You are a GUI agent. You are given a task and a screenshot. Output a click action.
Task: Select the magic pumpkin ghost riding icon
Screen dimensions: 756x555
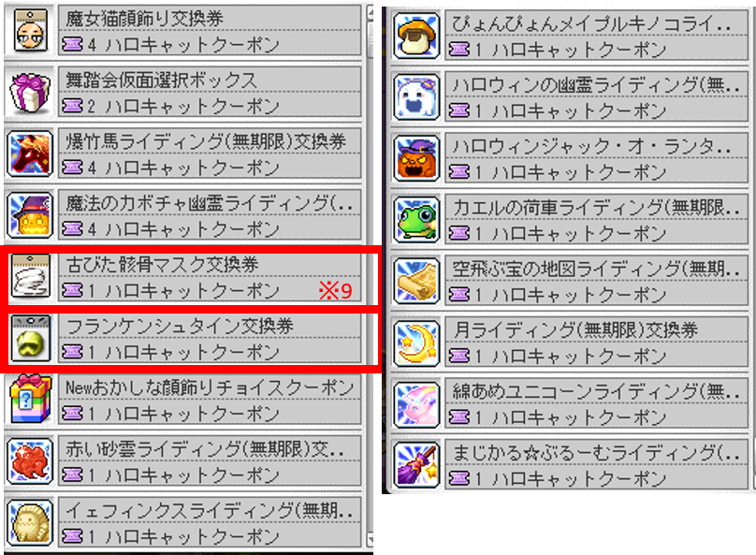point(30,215)
